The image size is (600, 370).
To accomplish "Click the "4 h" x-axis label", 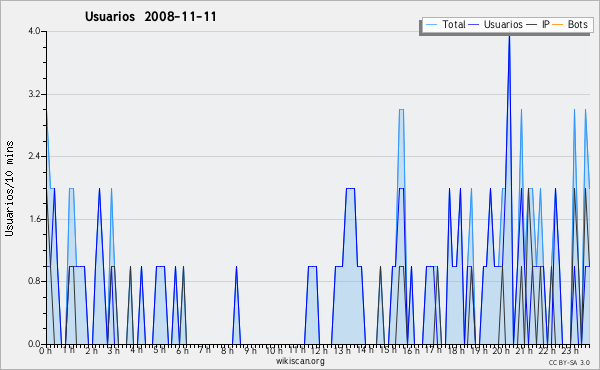I will [x=136, y=350].
